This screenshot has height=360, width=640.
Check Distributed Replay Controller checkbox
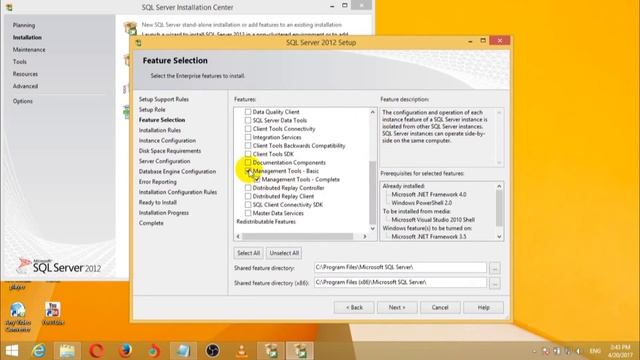click(x=248, y=188)
